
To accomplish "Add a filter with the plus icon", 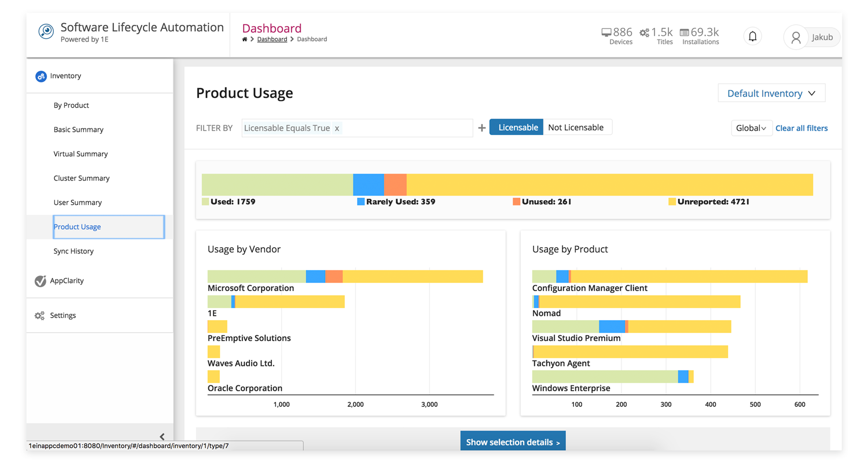I will coord(481,128).
